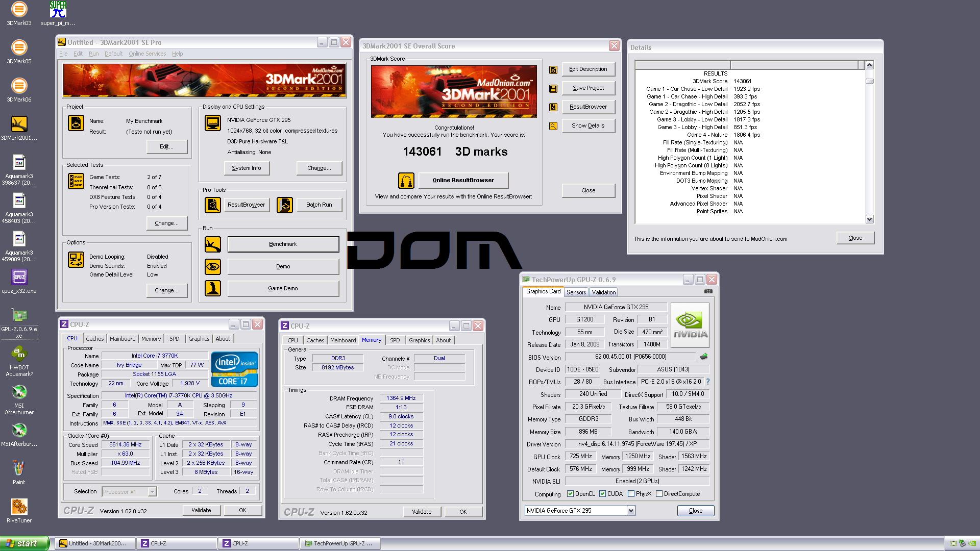Click the Demo eye icon
Viewport: 980px width, 551px height.
click(x=213, y=266)
